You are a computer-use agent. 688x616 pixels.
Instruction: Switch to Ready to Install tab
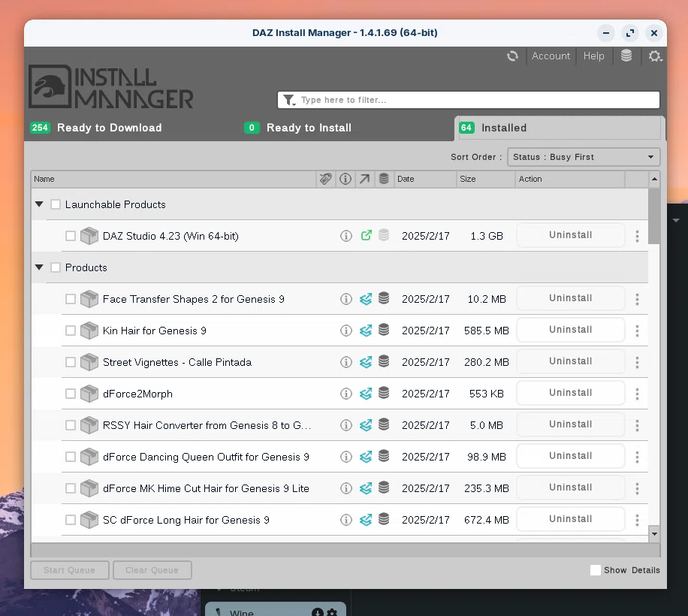coord(298,128)
